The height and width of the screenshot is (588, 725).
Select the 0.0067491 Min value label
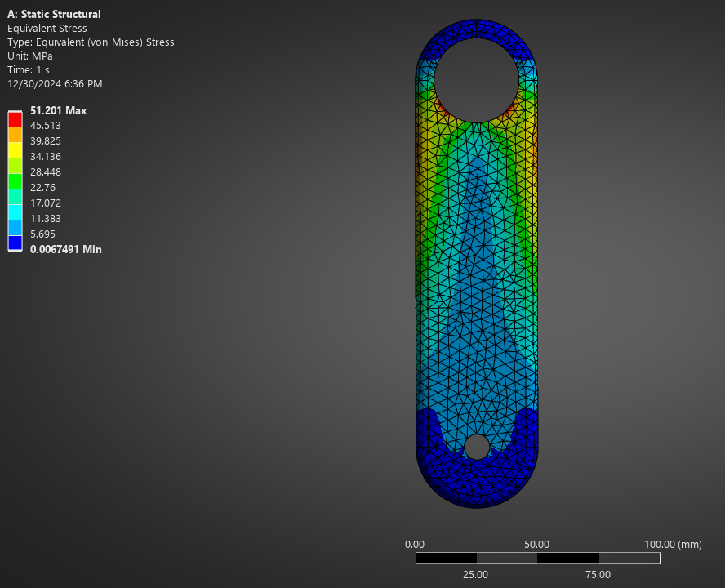(64, 249)
